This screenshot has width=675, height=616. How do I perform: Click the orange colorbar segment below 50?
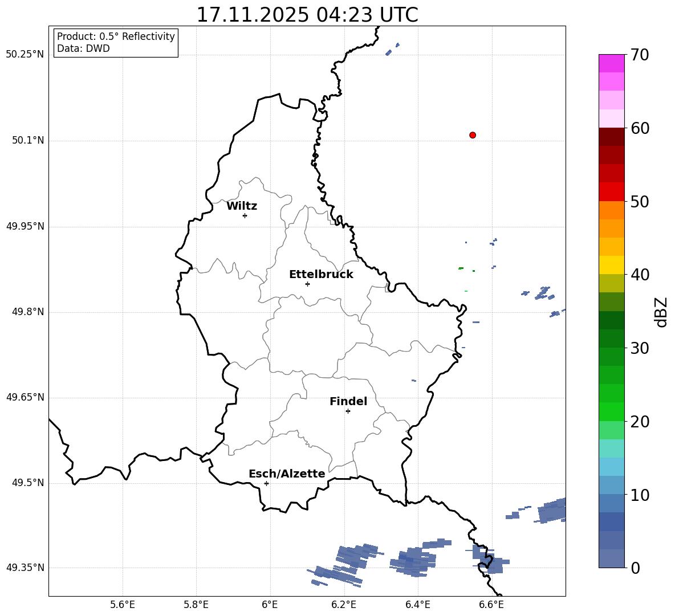[x=611, y=210]
